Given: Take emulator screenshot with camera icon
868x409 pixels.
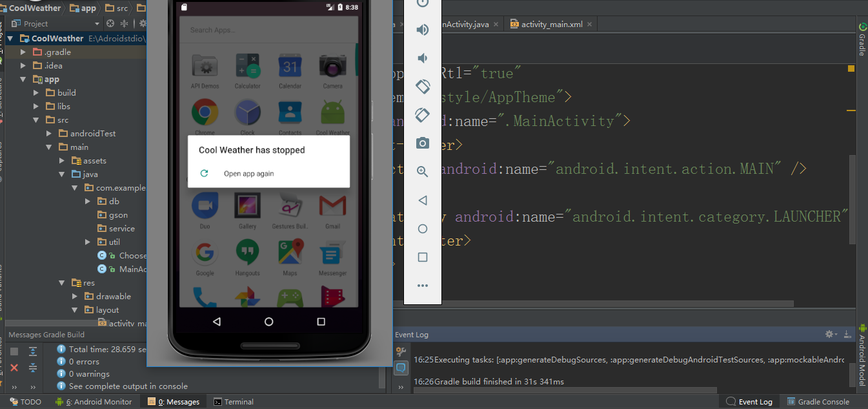Looking at the screenshot, I should [423, 143].
